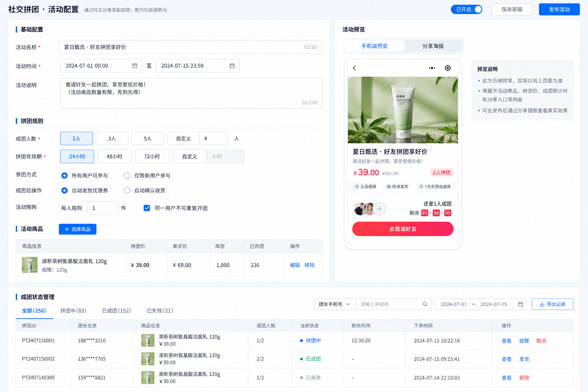Click 发货 for group PT2407150002
This screenshot has height=392, width=588.
pyautogui.click(x=524, y=359)
